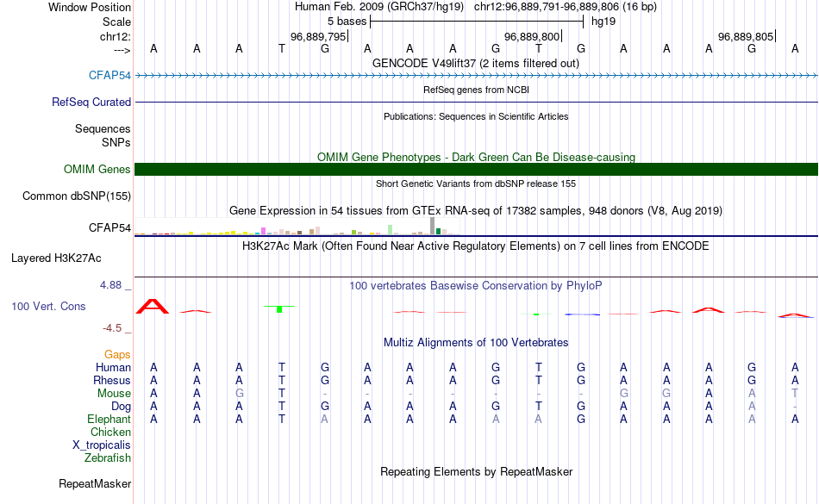Open the OMIM Genes track label
Viewport: 819px width, 504px height.
point(97,169)
